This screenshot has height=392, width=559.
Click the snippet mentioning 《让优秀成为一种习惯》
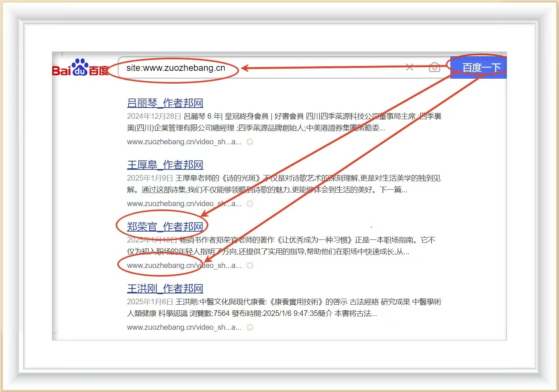(x=281, y=246)
